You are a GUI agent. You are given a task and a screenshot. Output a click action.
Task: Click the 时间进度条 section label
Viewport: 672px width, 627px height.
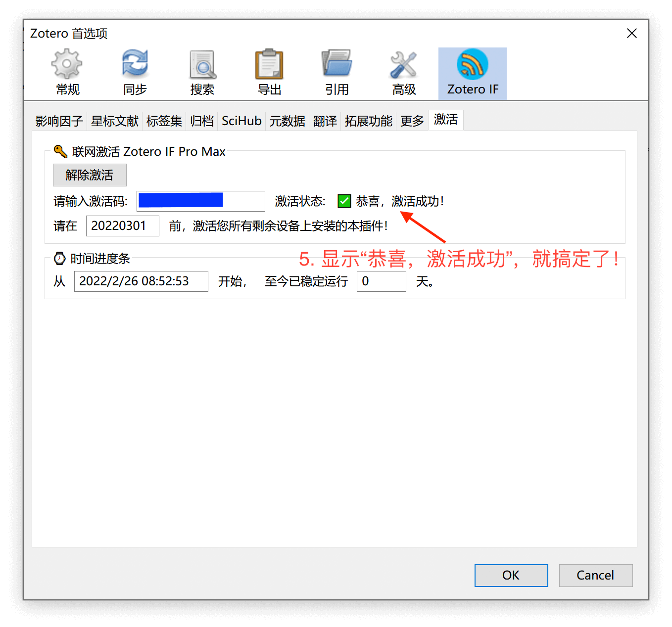pyautogui.click(x=100, y=258)
